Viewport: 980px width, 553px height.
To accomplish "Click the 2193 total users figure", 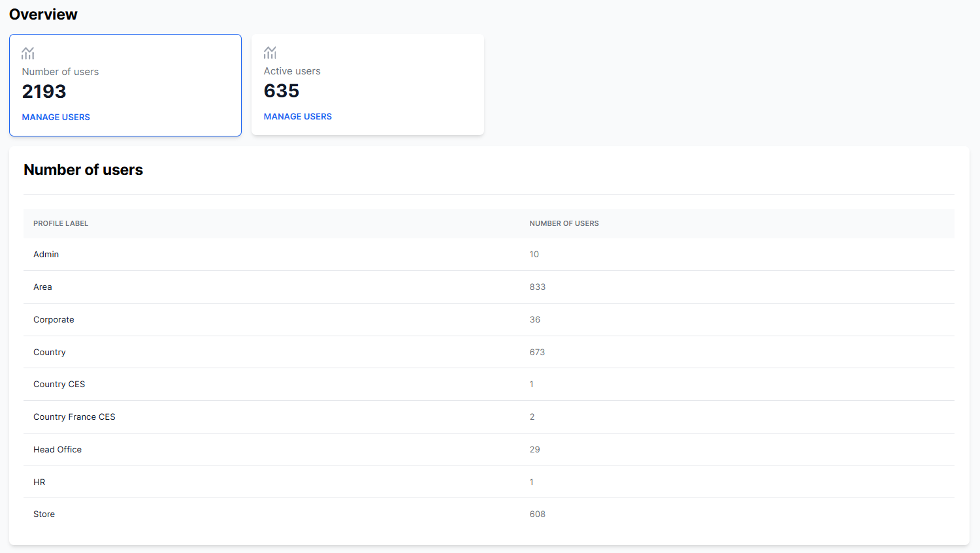I will 44,92.
